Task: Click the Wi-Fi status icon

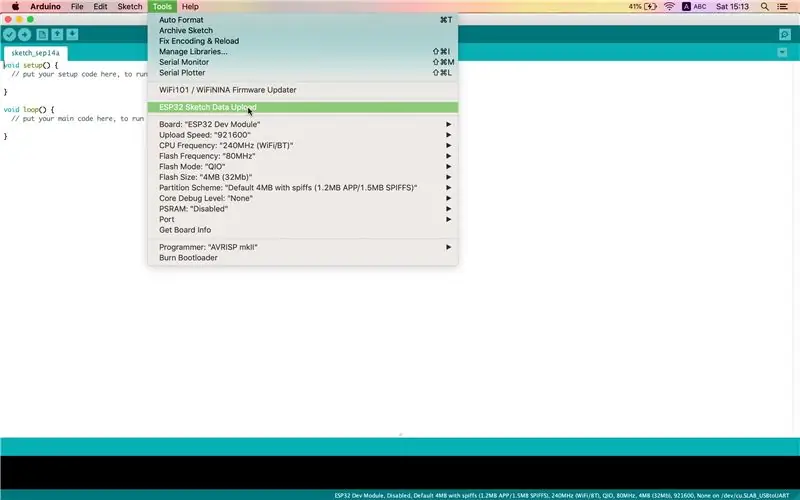Action: (669, 7)
